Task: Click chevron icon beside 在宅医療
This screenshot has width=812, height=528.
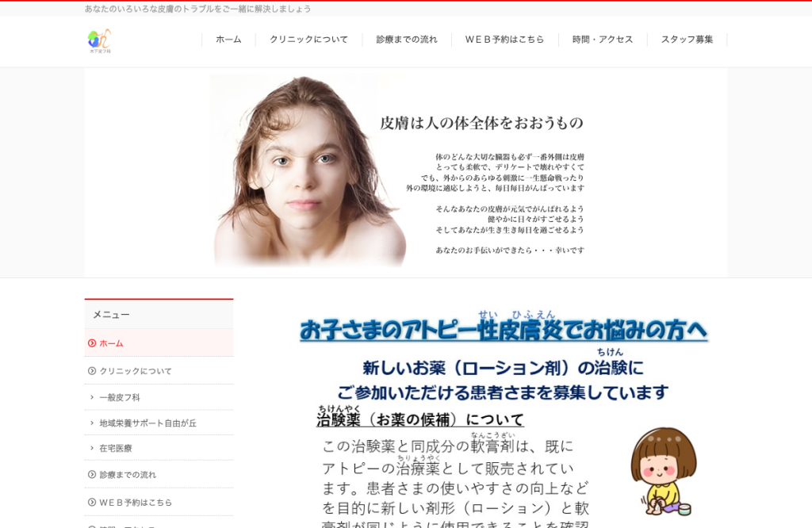Action: pos(92,448)
